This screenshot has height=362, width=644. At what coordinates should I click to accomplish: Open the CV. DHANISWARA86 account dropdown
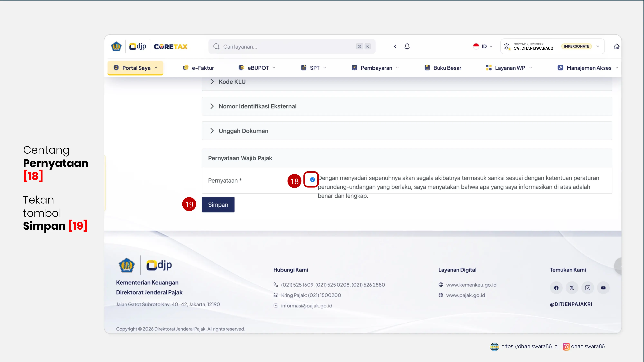point(552,46)
